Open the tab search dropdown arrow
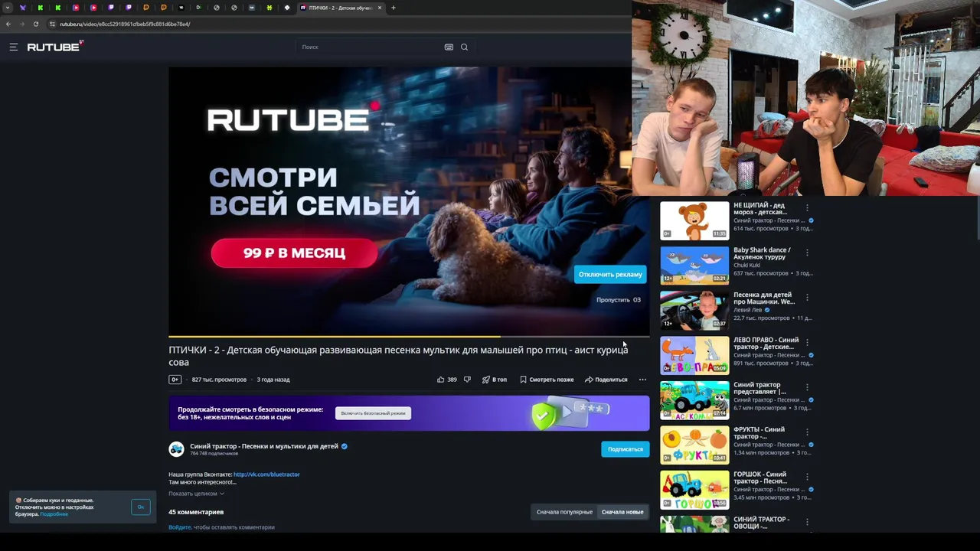 pyautogui.click(x=8, y=8)
